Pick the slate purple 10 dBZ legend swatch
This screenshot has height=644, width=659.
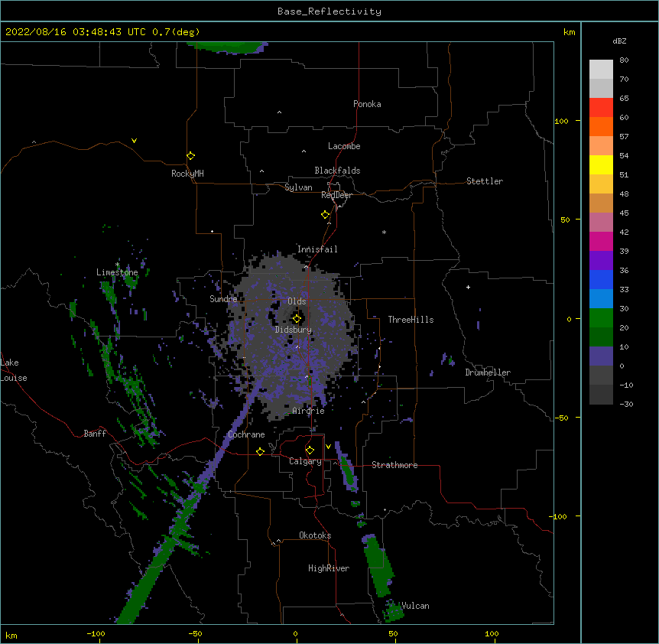(601, 356)
